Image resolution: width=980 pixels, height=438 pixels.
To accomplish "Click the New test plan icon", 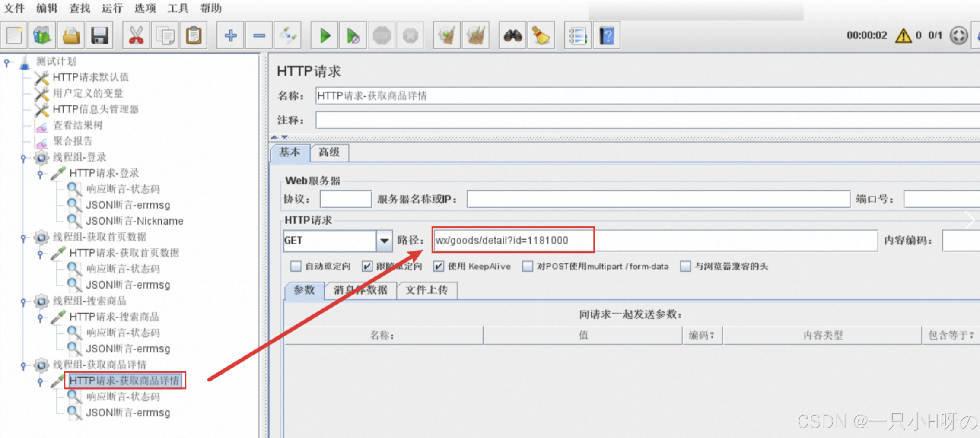I will (14, 35).
